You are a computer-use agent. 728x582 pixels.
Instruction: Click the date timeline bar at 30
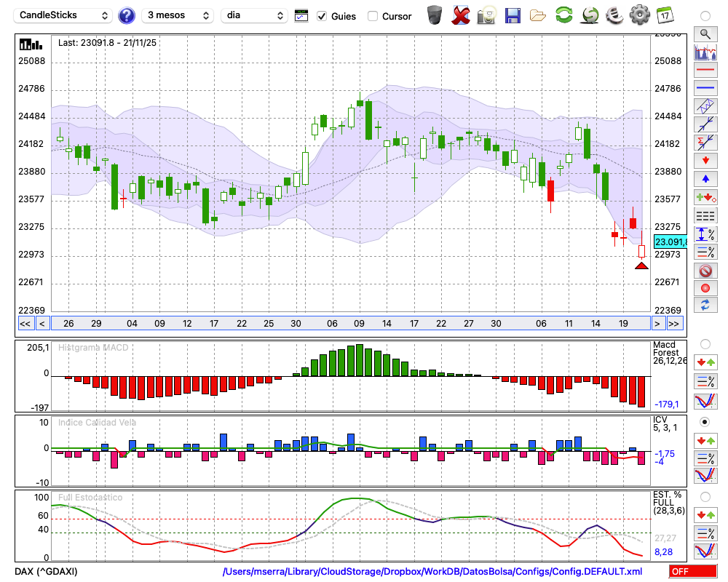pos(296,323)
